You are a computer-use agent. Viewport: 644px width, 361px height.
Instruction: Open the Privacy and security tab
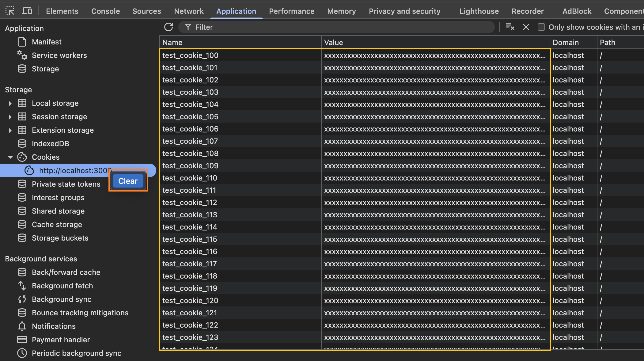pyautogui.click(x=405, y=11)
